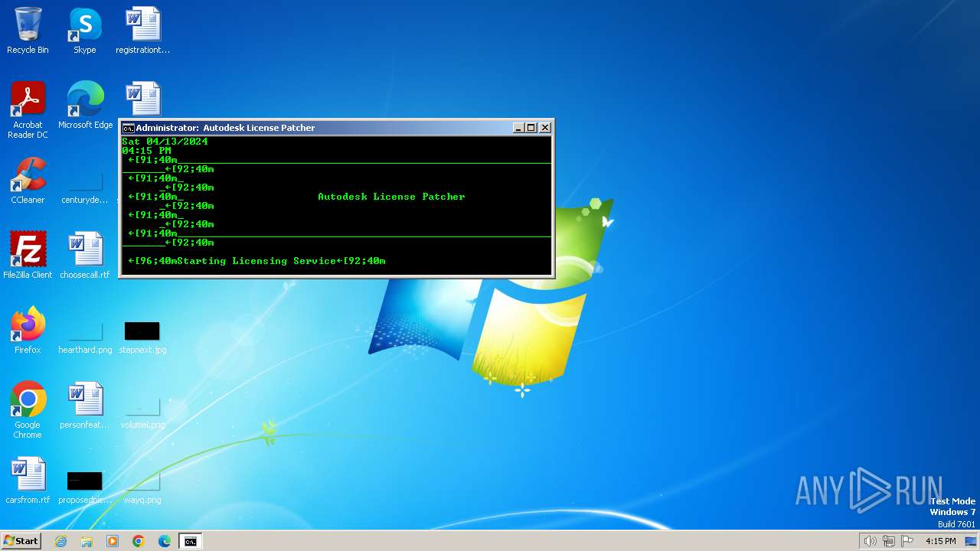The height and width of the screenshot is (551, 980).
Task: Select hearthard.png file icon
Action: (85, 337)
